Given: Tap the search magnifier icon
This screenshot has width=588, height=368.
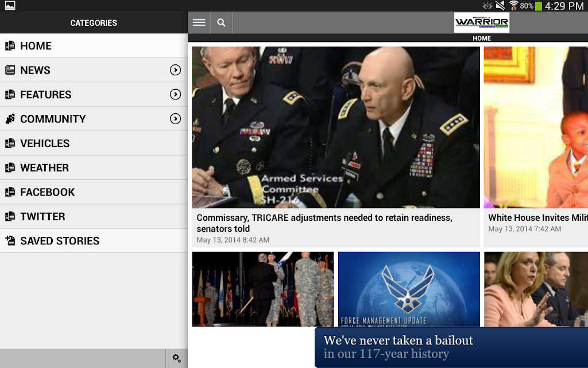Looking at the screenshot, I should (x=221, y=22).
